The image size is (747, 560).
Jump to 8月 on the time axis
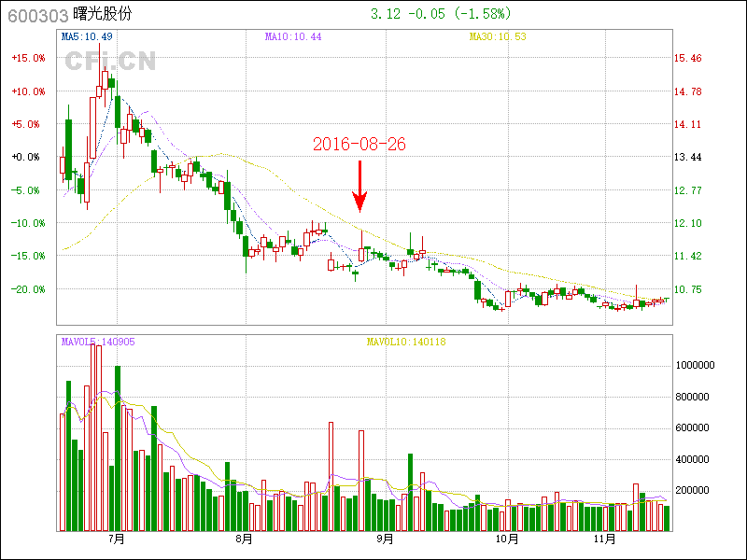point(244,539)
